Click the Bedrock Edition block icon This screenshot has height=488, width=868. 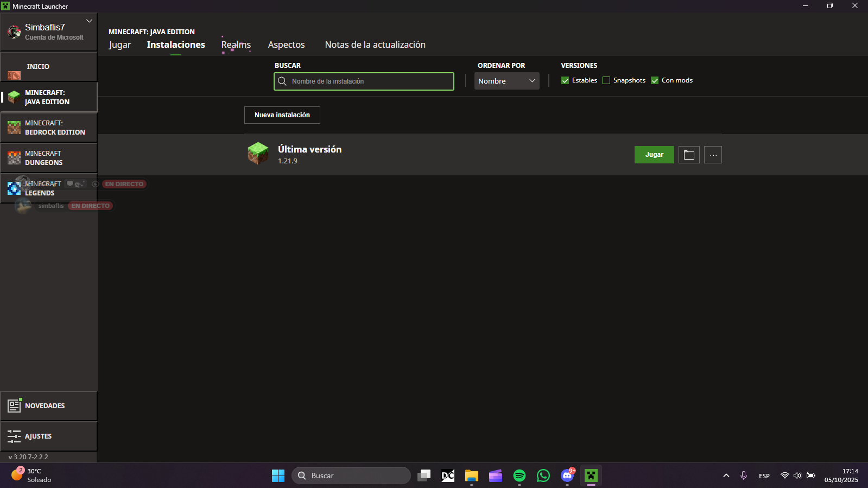(14, 128)
